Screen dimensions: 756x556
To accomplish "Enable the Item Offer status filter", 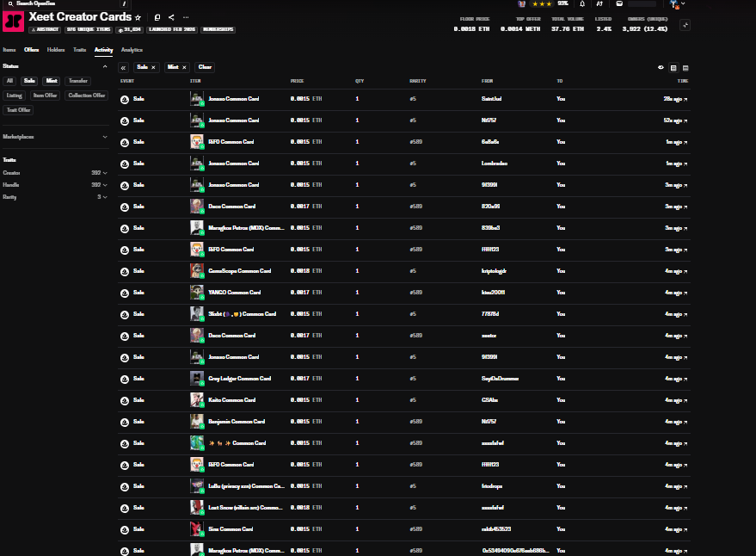I will pyautogui.click(x=45, y=96).
